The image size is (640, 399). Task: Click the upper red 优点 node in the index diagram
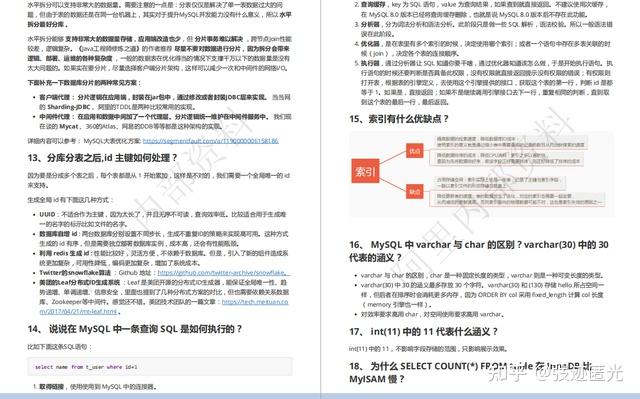[x=415, y=151]
